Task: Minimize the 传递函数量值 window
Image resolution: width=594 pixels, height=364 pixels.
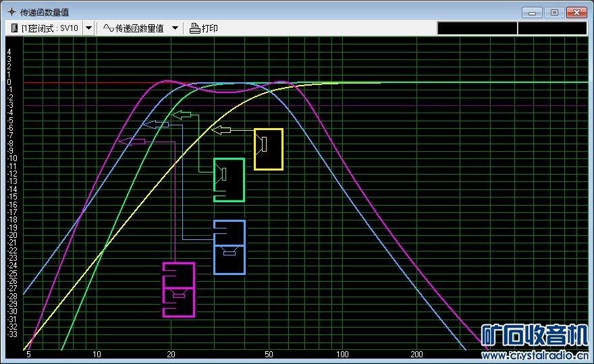Action: pos(532,13)
